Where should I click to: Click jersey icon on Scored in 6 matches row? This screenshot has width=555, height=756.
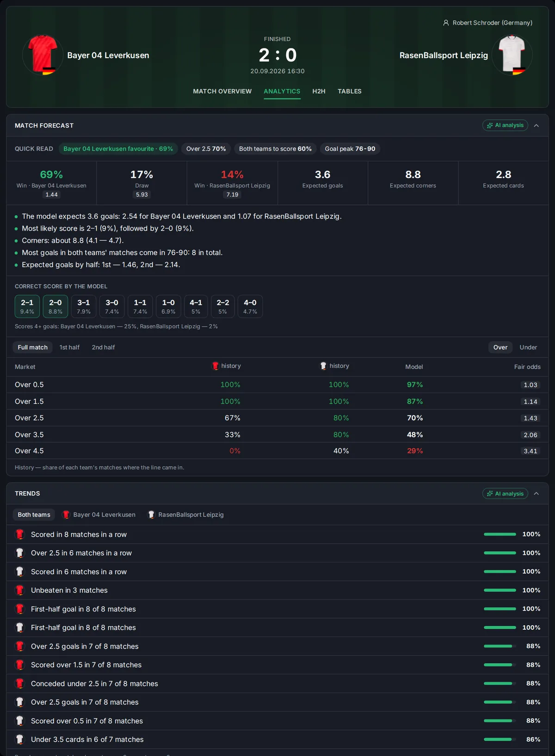click(20, 572)
